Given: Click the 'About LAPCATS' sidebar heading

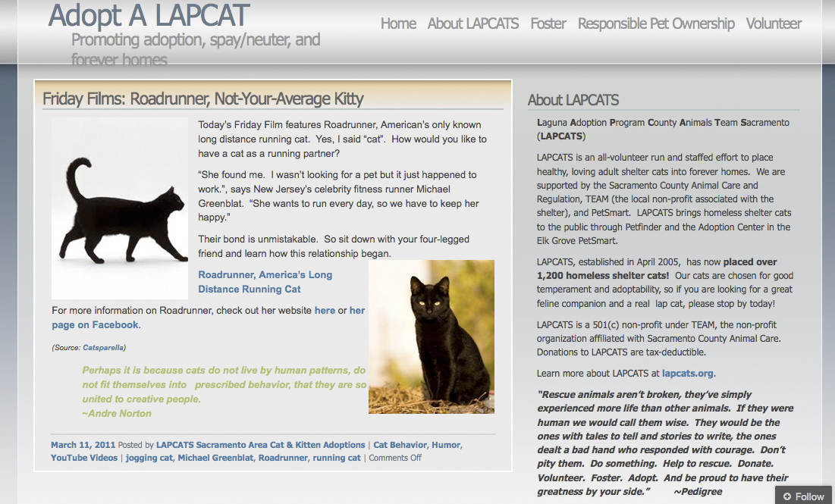Looking at the screenshot, I should tap(573, 100).
